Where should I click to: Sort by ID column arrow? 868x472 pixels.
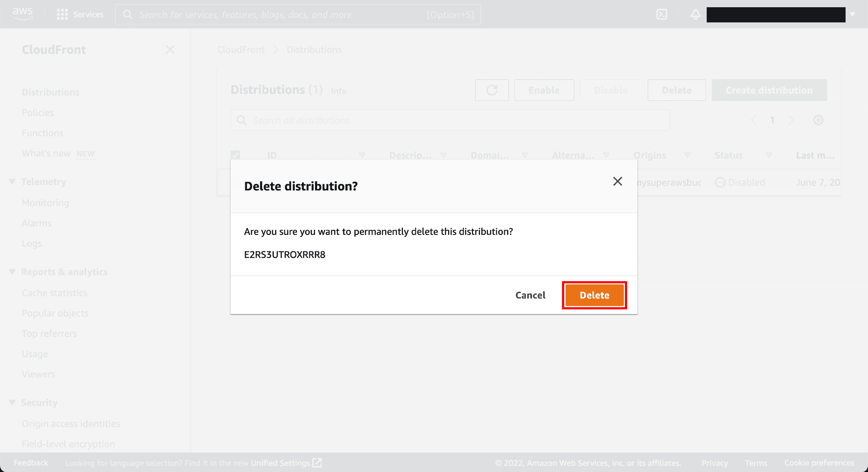click(362, 155)
